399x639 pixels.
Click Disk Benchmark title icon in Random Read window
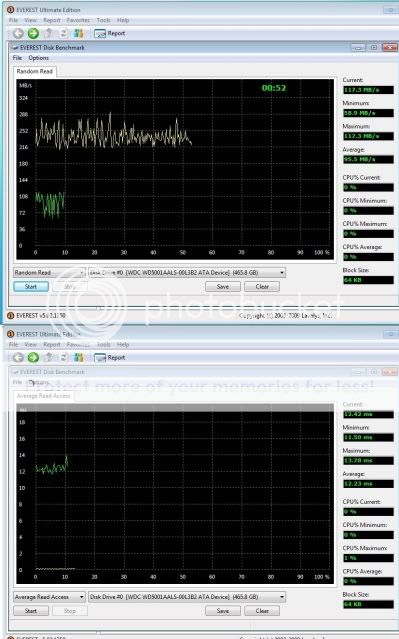click(x=15, y=48)
